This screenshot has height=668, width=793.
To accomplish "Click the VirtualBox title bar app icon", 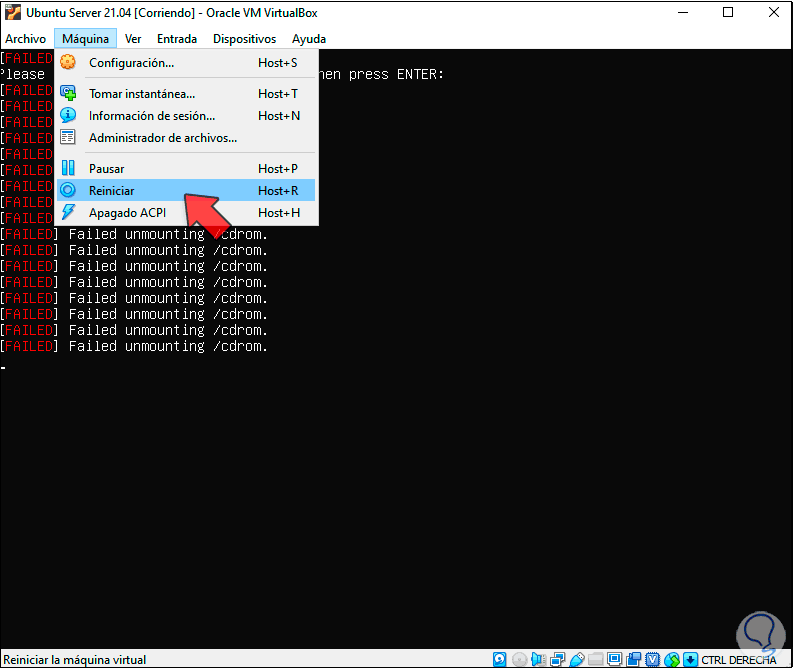I will point(13,12).
